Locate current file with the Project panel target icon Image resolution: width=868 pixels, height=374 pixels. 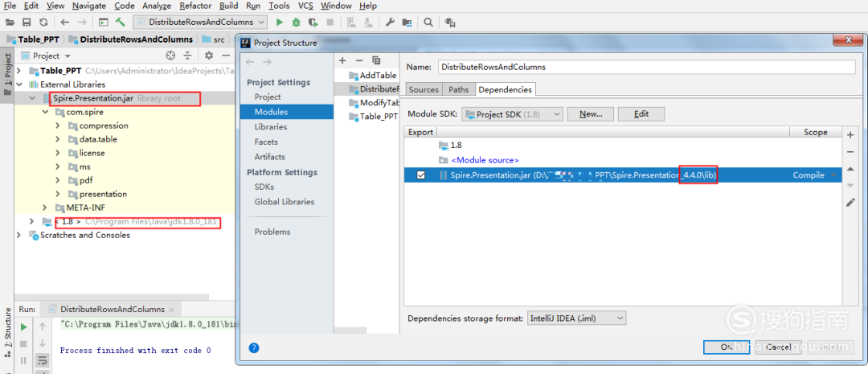170,55
